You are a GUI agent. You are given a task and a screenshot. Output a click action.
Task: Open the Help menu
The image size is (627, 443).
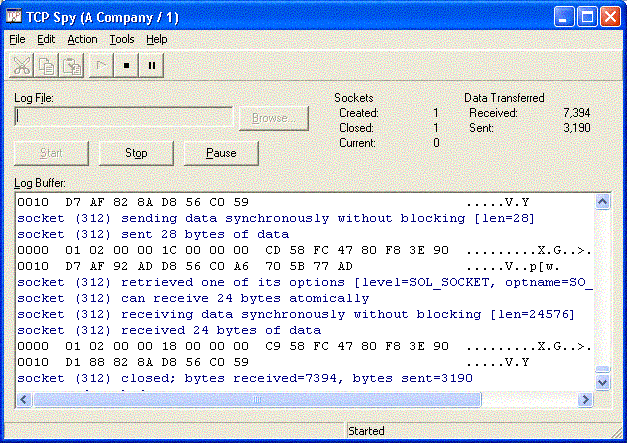coord(157,39)
